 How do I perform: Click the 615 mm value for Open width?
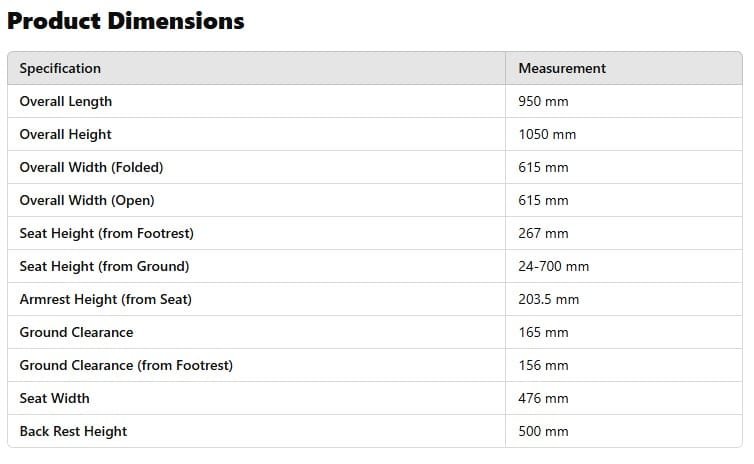[x=543, y=201]
